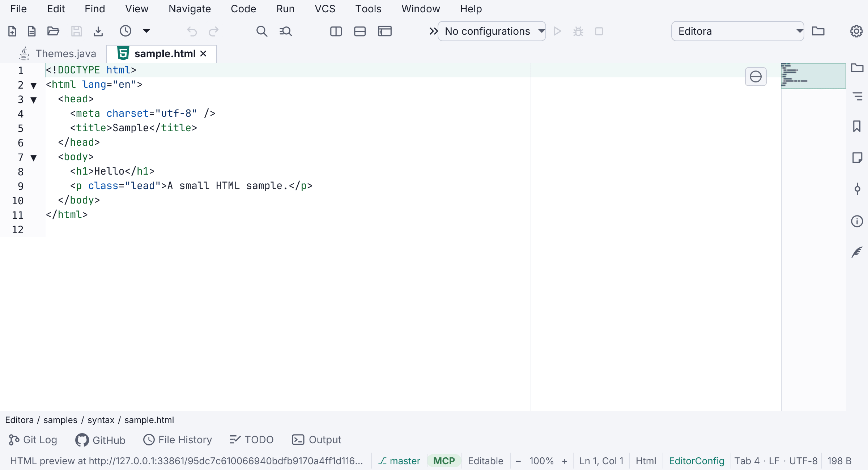Open the outline list icon in sidebar
The height and width of the screenshot is (470, 868).
click(x=857, y=97)
